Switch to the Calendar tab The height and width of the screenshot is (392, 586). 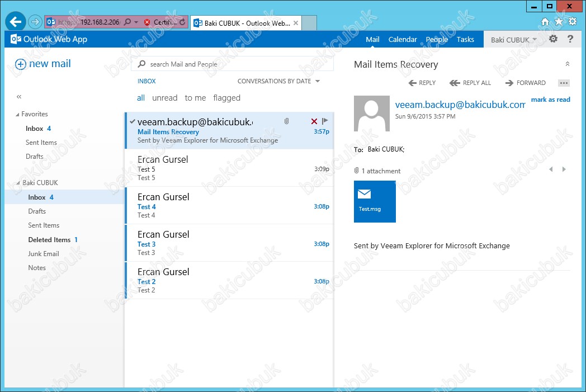tap(403, 39)
